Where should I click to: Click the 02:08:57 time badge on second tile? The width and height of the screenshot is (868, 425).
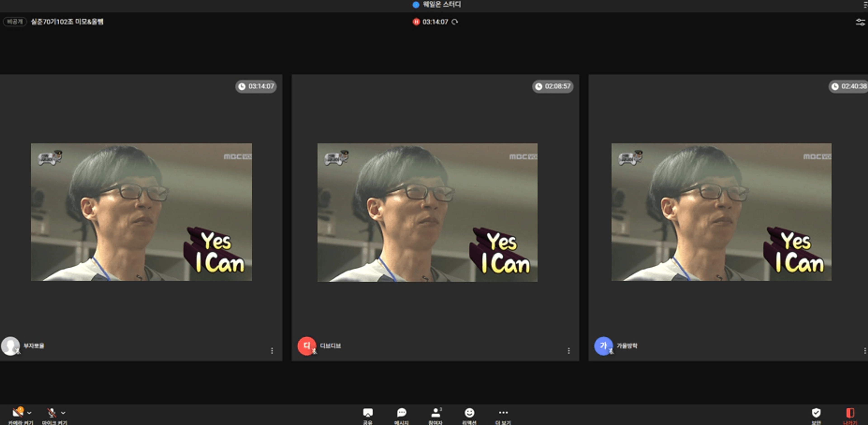(x=553, y=87)
